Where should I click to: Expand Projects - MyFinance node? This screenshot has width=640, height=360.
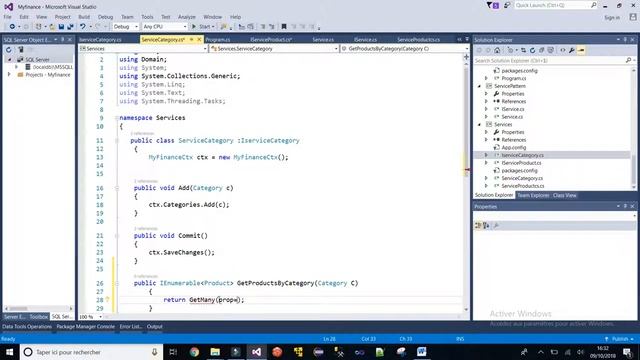pyautogui.click(x=9, y=75)
